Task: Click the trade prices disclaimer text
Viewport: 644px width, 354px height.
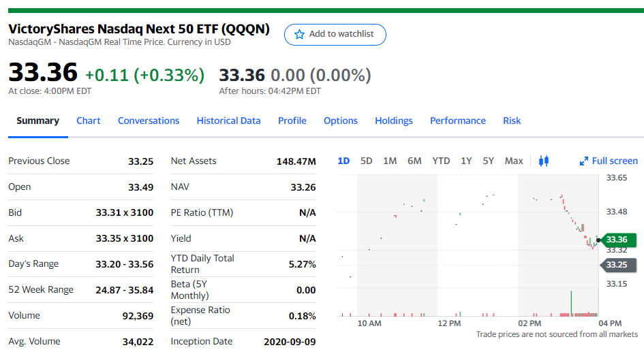Action: coord(557,334)
